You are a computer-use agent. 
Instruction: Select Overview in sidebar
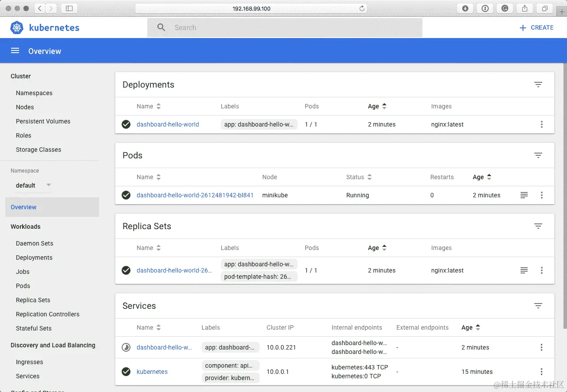click(x=52, y=207)
